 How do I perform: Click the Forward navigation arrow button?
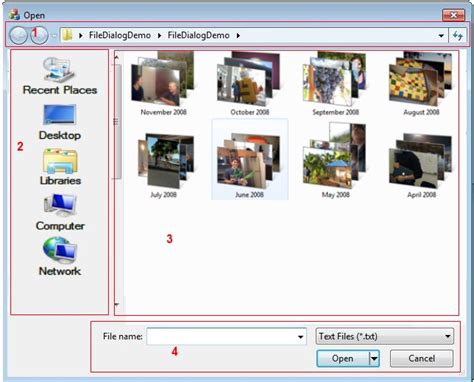pyautogui.click(x=39, y=35)
